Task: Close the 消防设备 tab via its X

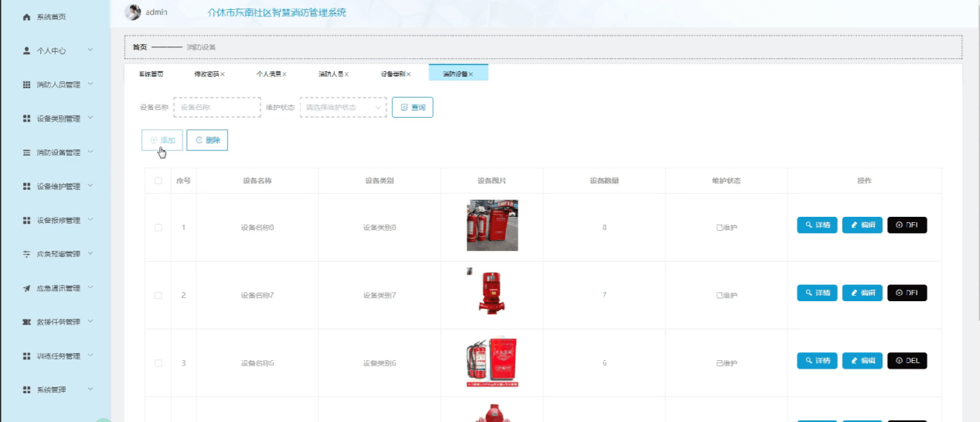Action: [x=470, y=74]
